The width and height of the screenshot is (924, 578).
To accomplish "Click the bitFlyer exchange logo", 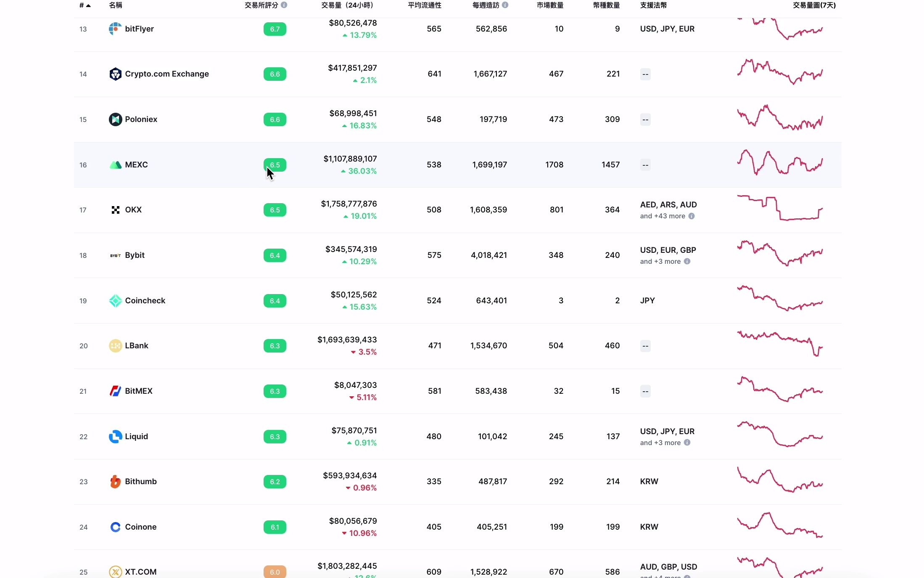I will (x=115, y=29).
